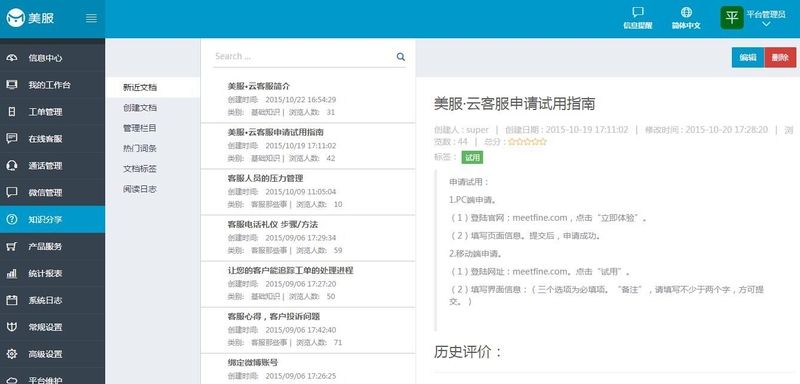
Task: Open document 绑定微博账号
Action: 253,363
